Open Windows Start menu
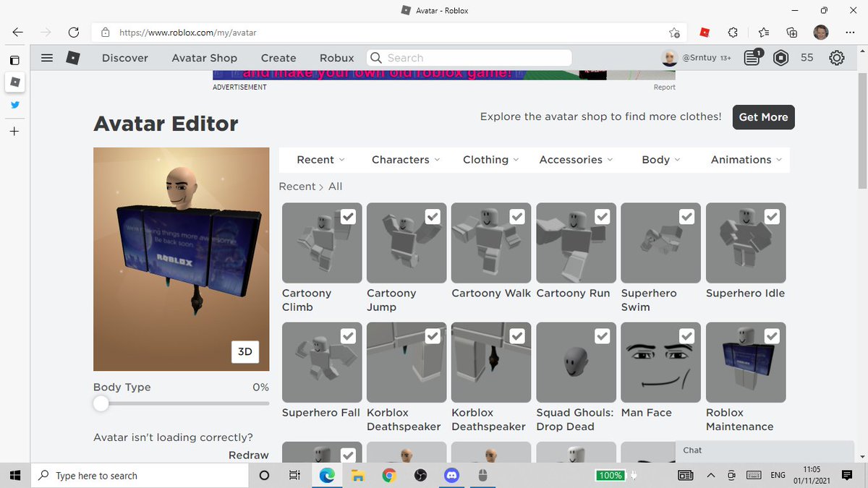The width and height of the screenshot is (868, 488). 14,475
